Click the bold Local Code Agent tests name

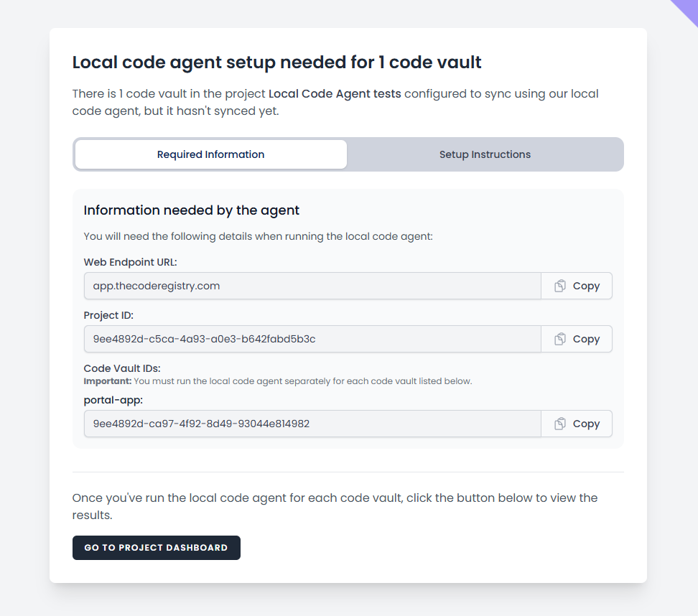335,94
